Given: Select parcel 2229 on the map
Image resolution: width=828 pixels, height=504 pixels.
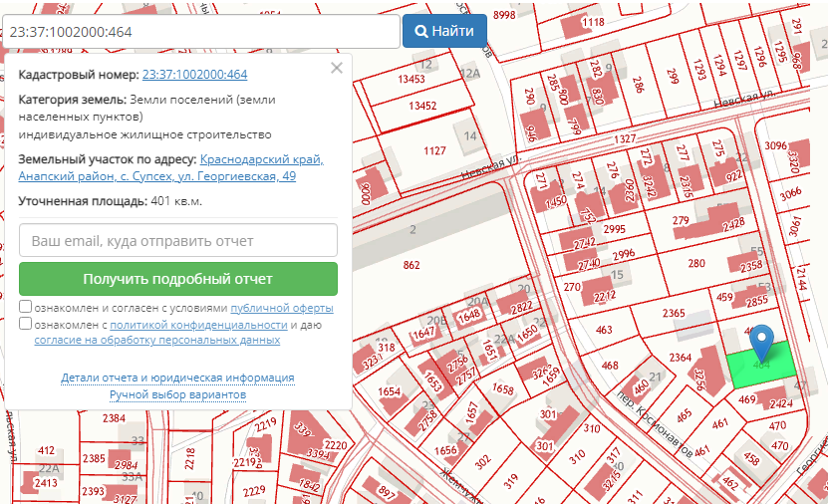Looking at the screenshot, I should pyautogui.click(x=254, y=491).
